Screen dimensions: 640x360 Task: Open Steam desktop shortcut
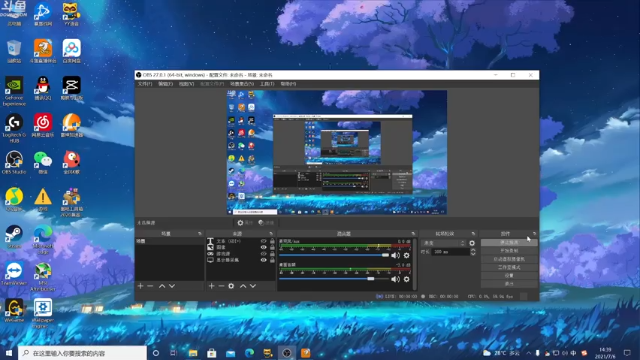coord(14,237)
